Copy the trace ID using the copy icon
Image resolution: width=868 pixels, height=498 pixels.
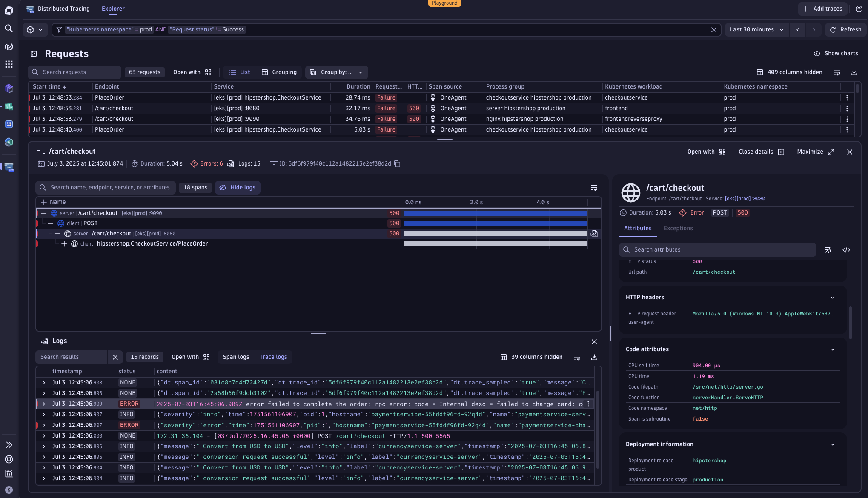click(398, 163)
